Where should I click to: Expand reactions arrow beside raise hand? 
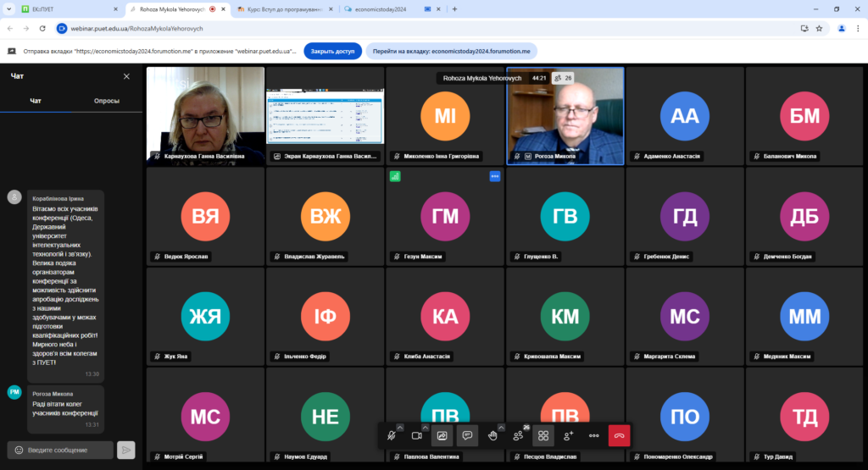click(x=502, y=427)
